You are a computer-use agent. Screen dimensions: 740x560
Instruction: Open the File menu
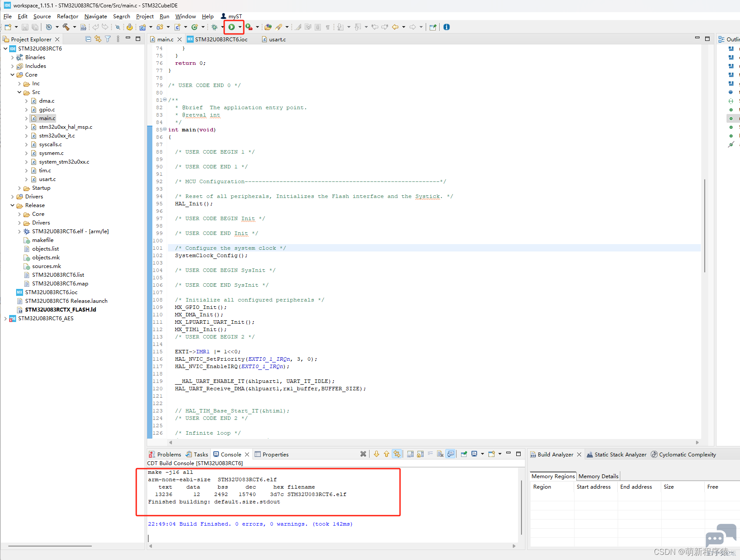pos(7,17)
